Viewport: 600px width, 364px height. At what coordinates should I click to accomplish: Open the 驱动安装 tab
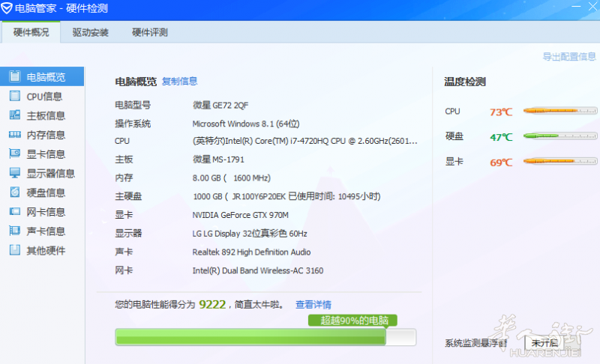pyautogui.click(x=90, y=32)
